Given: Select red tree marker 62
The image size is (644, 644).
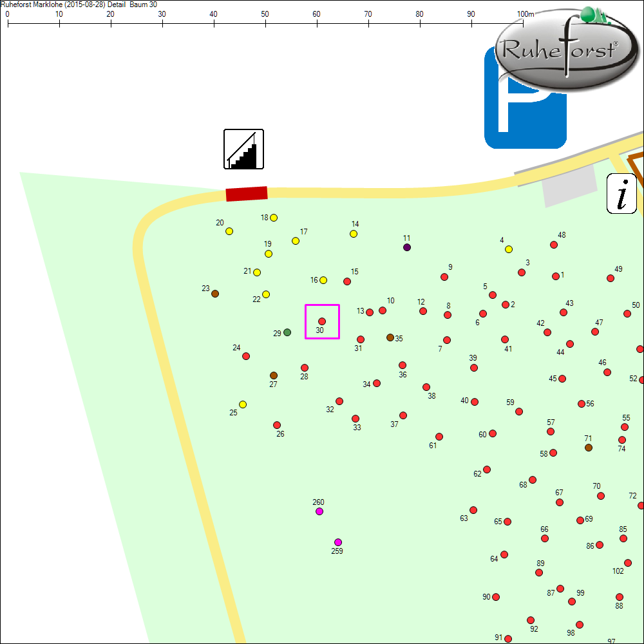Looking at the screenshot, I should click(487, 469).
